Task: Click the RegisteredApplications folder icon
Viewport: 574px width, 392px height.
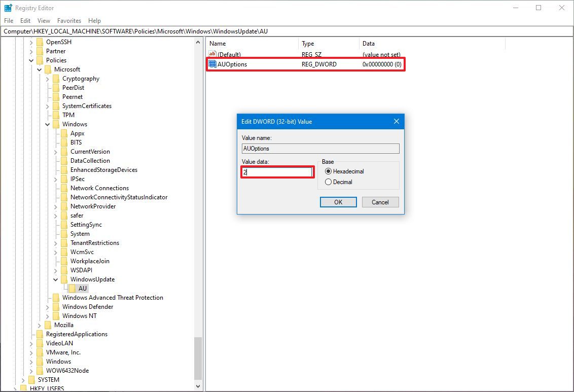Action: pyautogui.click(x=40, y=334)
